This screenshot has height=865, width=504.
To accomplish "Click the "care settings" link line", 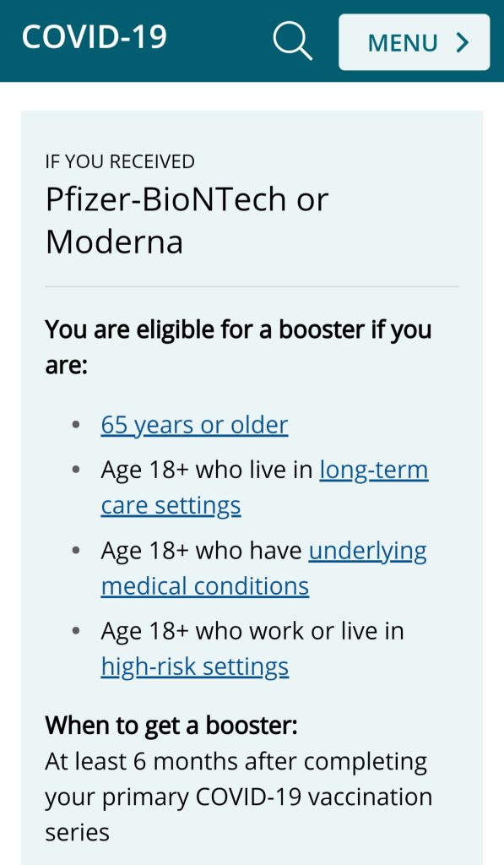I will [x=171, y=506].
